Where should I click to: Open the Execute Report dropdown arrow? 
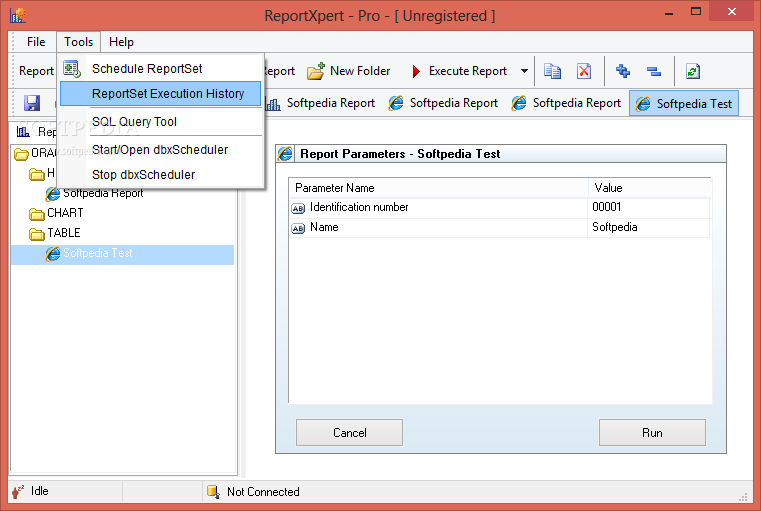point(524,71)
